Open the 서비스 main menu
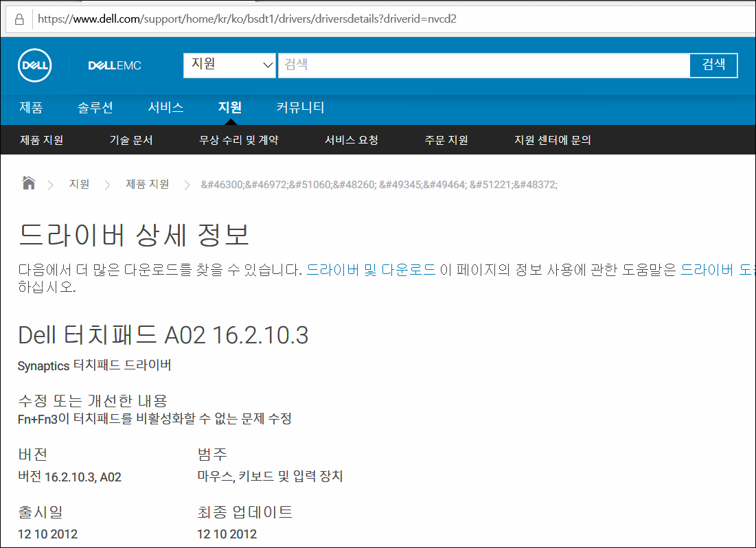The width and height of the screenshot is (756, 548). pyautogui.click(x=166, y=107)
